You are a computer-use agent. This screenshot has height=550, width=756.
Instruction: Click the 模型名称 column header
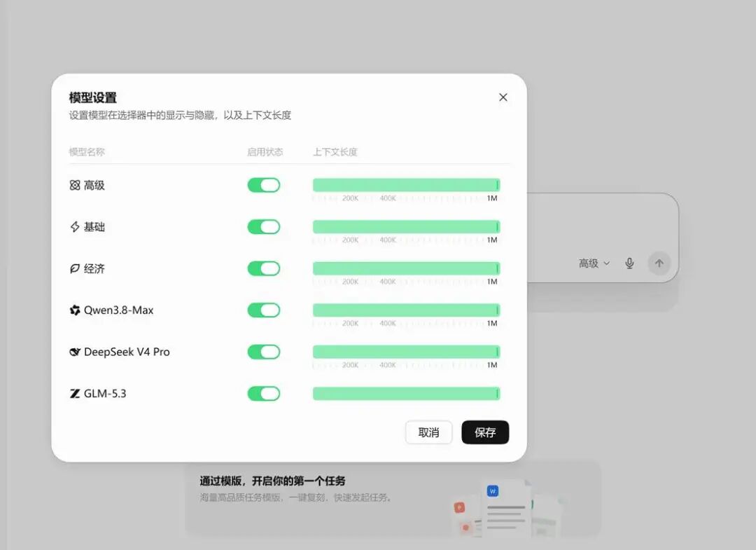[x=87, y=152]
